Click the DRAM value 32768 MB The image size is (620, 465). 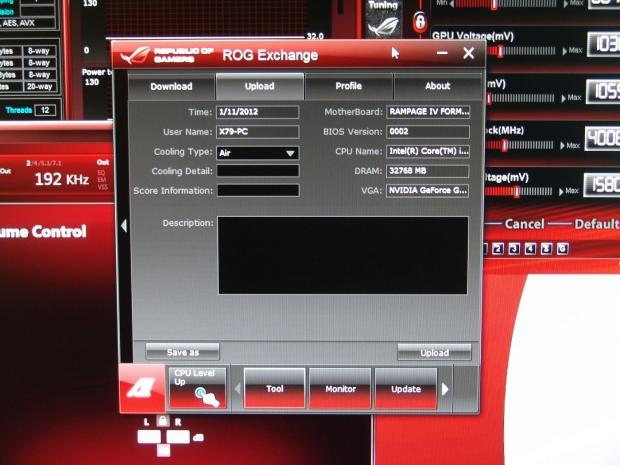pos(428,171)
